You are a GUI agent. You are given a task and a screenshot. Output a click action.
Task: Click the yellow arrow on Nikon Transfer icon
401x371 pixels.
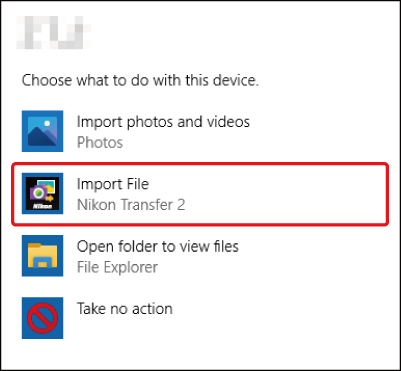[x=51, y=199]
